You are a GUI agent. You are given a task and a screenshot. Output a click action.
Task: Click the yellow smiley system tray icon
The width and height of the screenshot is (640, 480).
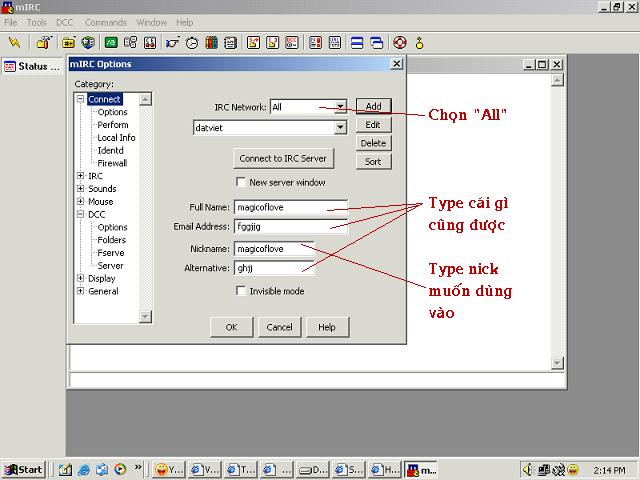tap(573, 470)
